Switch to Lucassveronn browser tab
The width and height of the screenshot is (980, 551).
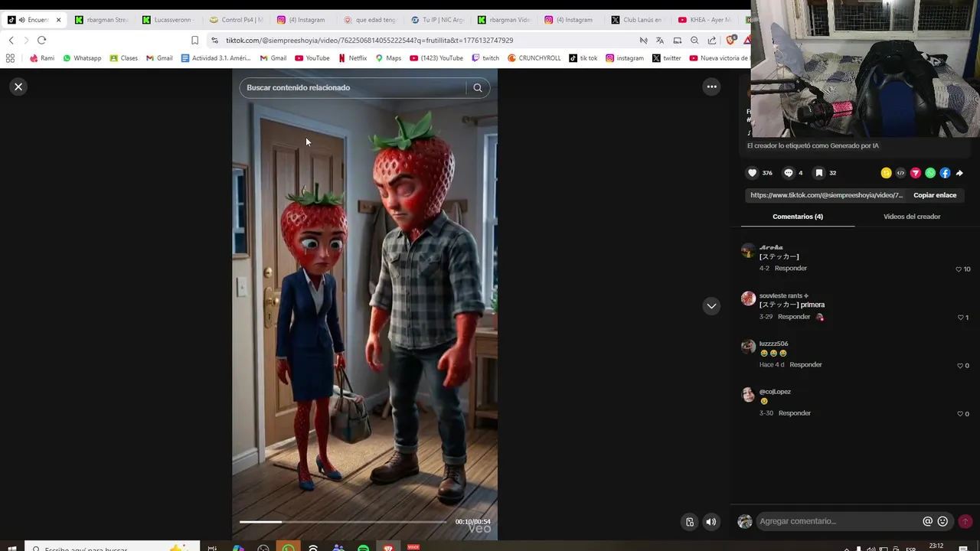(168, 20)
